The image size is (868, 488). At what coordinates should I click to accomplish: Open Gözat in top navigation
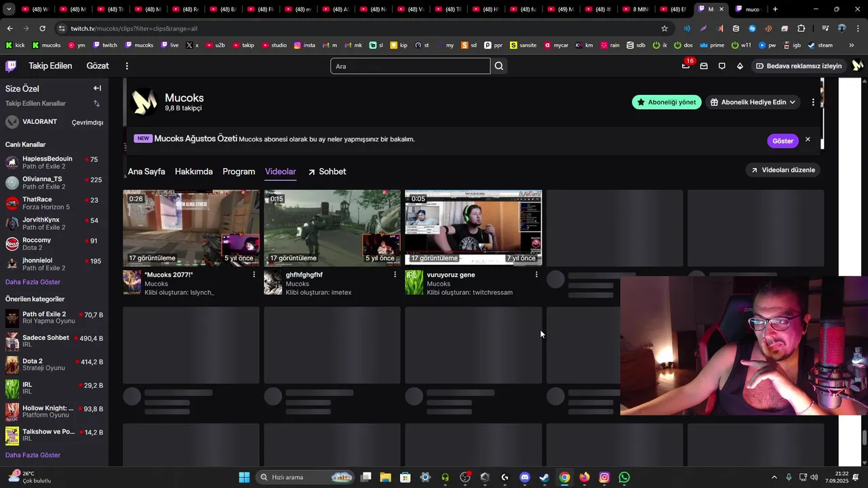pos(98,66)
